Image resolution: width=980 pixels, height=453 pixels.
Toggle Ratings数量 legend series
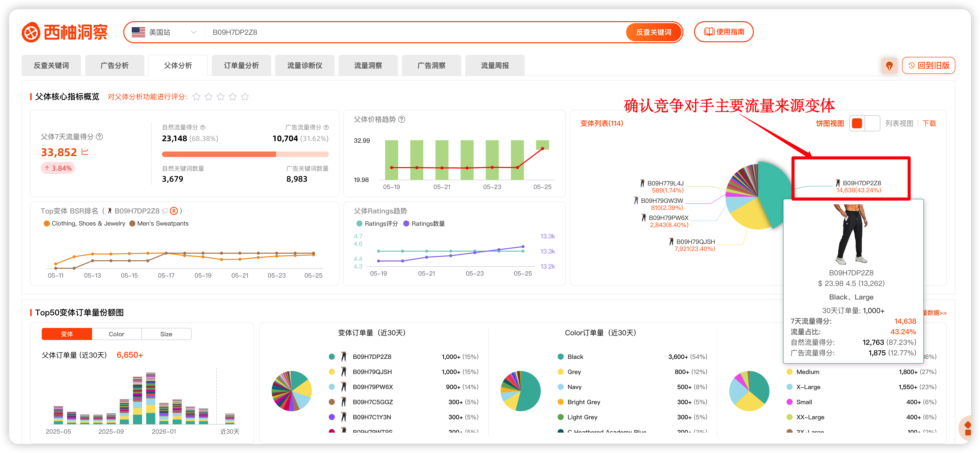coord(424,223)
